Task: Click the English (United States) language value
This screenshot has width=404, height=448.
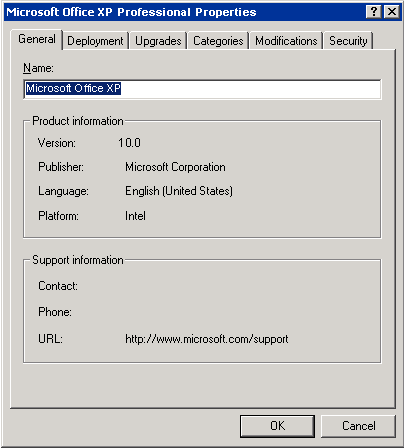Action: tap(179, 191)
